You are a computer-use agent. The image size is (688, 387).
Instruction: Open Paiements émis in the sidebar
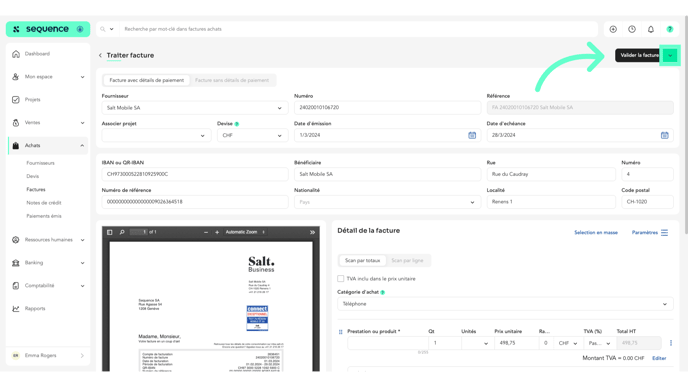click(x=44, y=216)
